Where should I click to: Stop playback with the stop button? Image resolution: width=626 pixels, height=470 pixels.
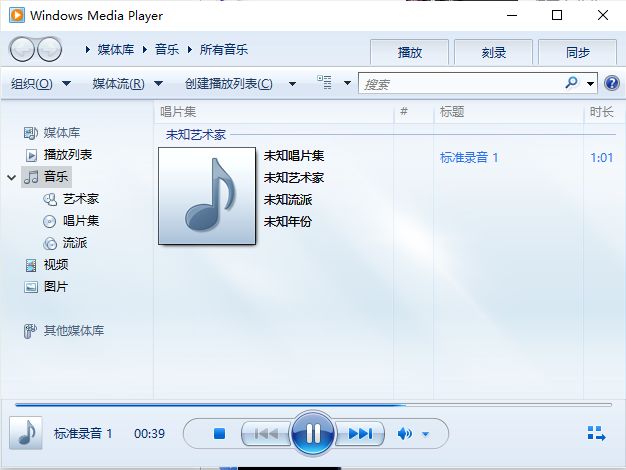pos(220,433)
